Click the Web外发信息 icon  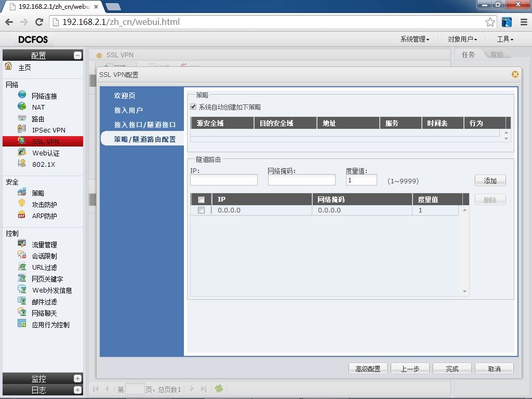pyautogui.click(x=22, y=289)
